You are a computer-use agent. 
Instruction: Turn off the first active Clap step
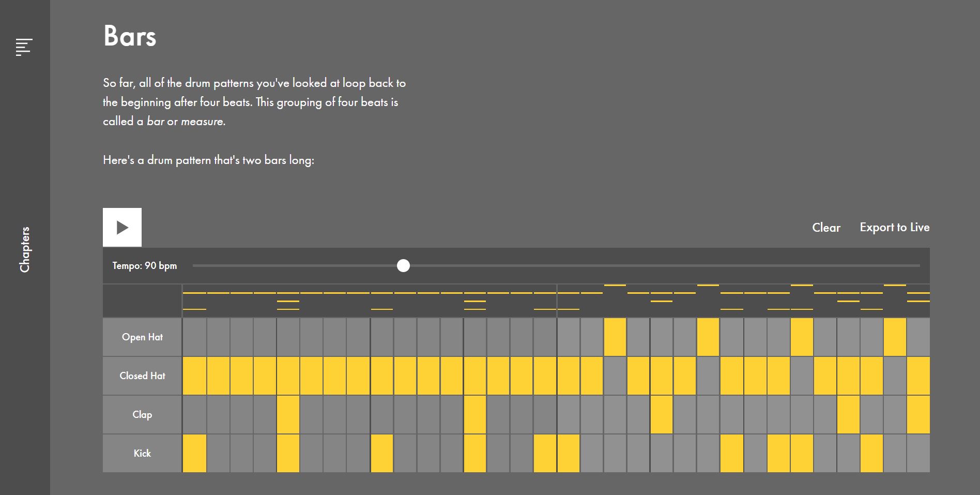point(288,415)
